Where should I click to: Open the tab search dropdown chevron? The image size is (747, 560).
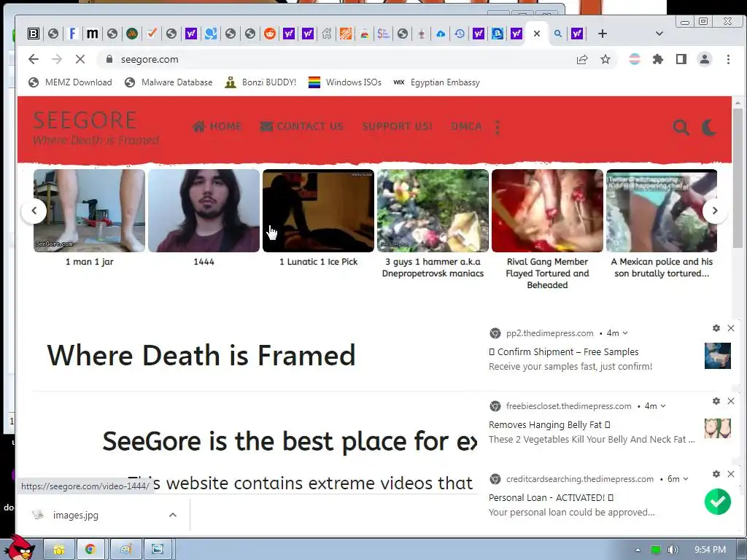click(659, 34)
